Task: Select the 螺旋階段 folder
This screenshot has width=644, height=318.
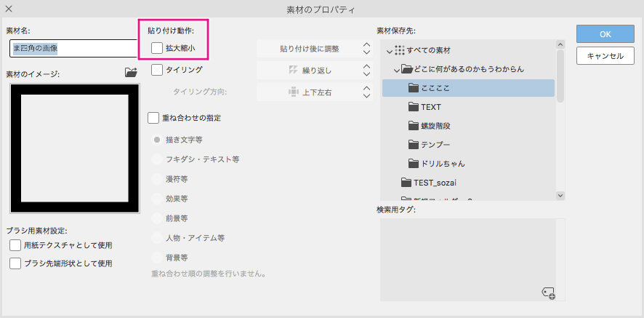Action: [468, 126]
